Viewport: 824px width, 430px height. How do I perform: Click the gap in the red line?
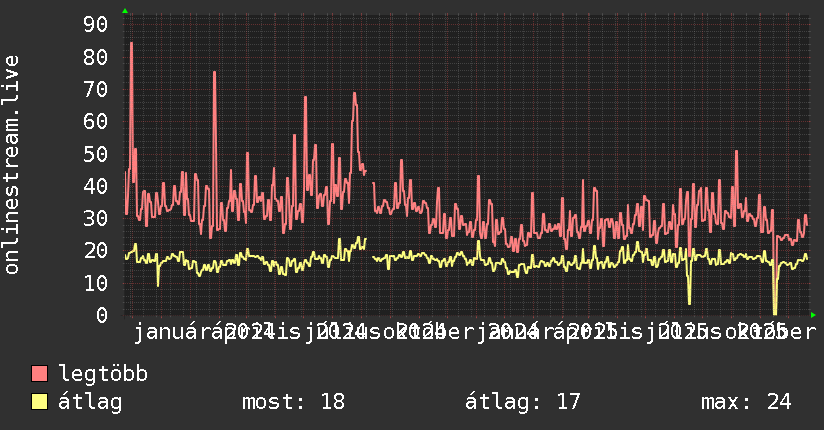[369, 177]
